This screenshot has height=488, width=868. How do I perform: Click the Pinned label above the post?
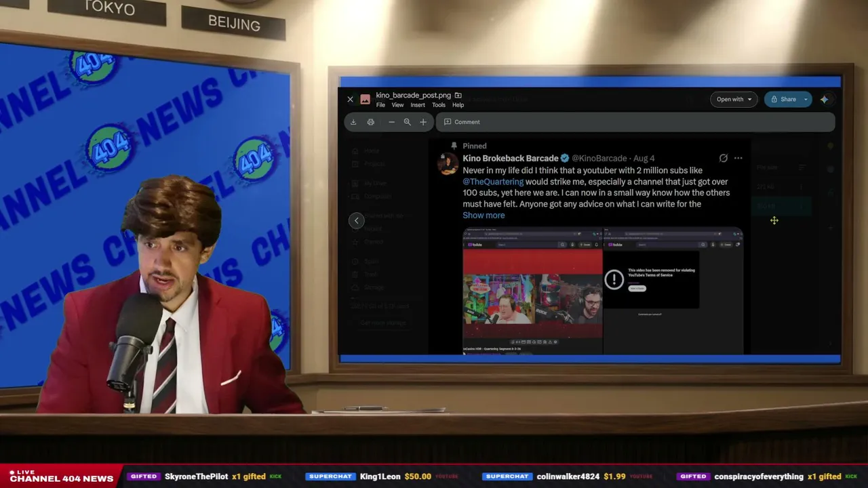pyautogui.click(x=475, y=146)
